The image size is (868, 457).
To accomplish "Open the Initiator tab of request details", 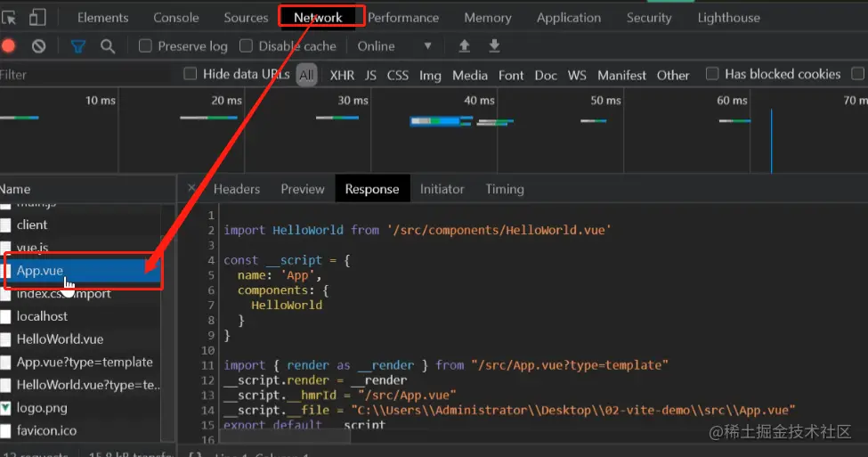I will pyautogui.click(x=442, y=189).
